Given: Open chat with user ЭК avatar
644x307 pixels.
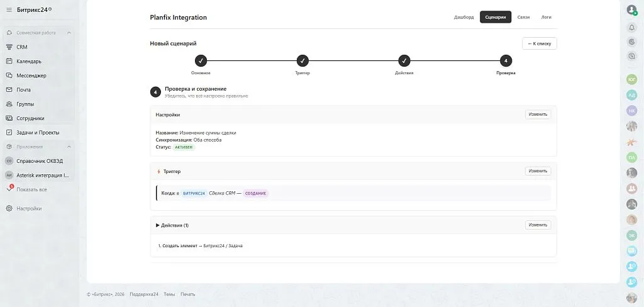Looking at the screenshot, I should 631,235.
